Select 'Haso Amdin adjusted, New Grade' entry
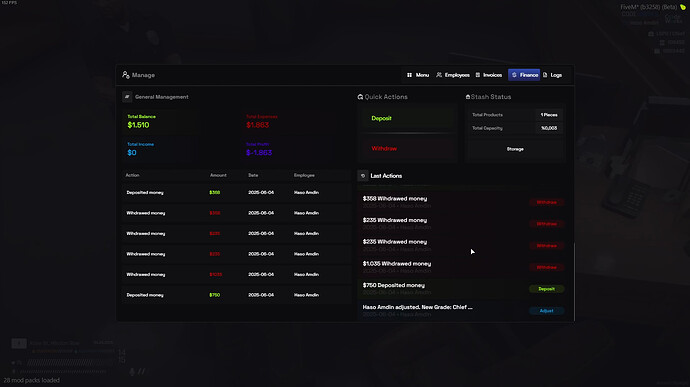 tap(462, 310)
